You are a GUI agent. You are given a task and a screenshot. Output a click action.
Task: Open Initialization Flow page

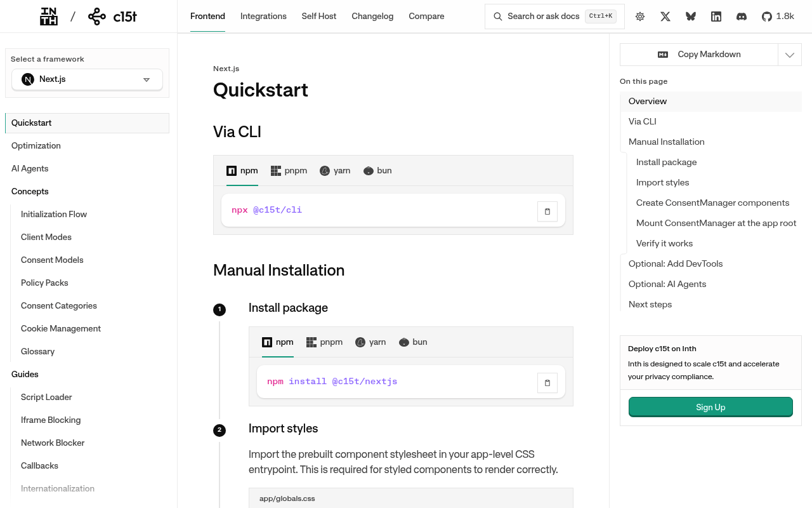coord(54,215)
